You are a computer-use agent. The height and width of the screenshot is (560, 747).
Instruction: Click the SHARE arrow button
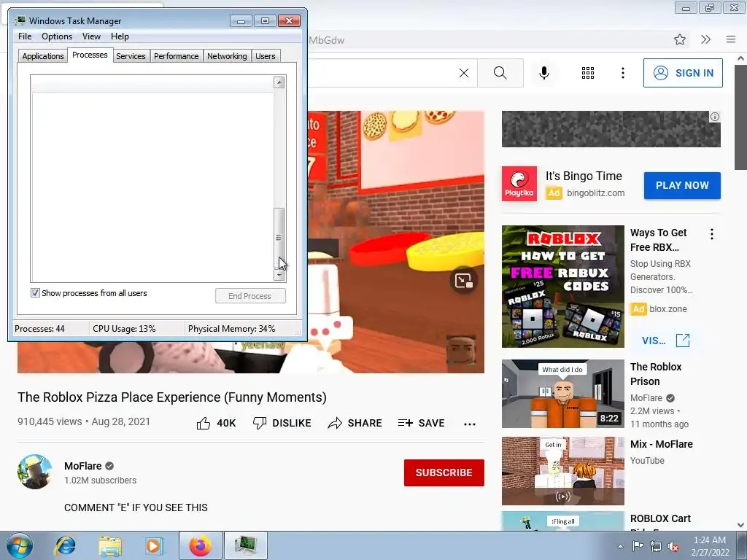[x=355, y=423]
